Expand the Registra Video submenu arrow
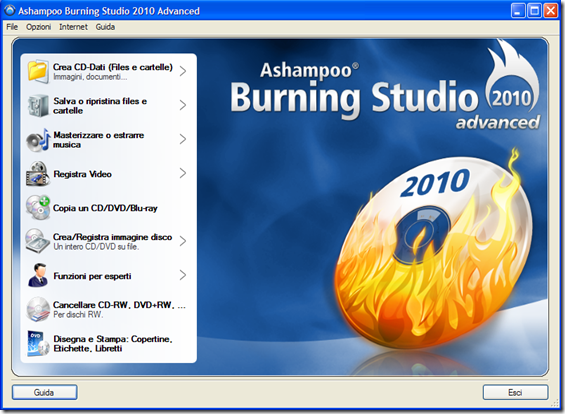The width and height of the screenshot is (565, 414). pos(183,173)
